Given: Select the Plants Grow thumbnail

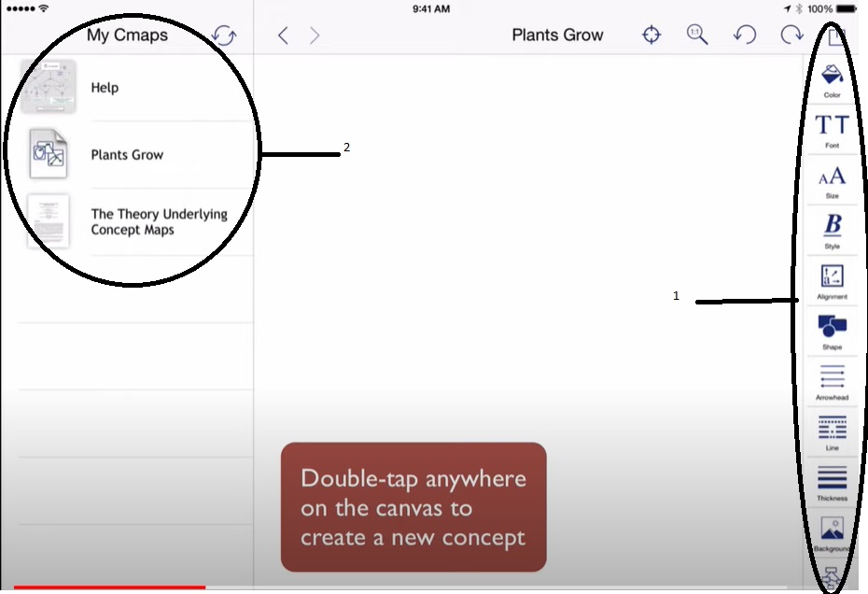Looking at the screenshot, I should coord(48,154).
